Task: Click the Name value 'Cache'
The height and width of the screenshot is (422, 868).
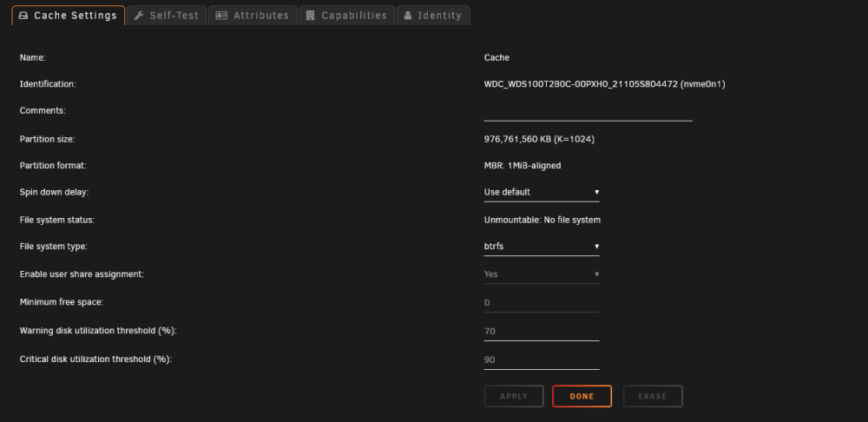Action: click(x=496, y=57)
